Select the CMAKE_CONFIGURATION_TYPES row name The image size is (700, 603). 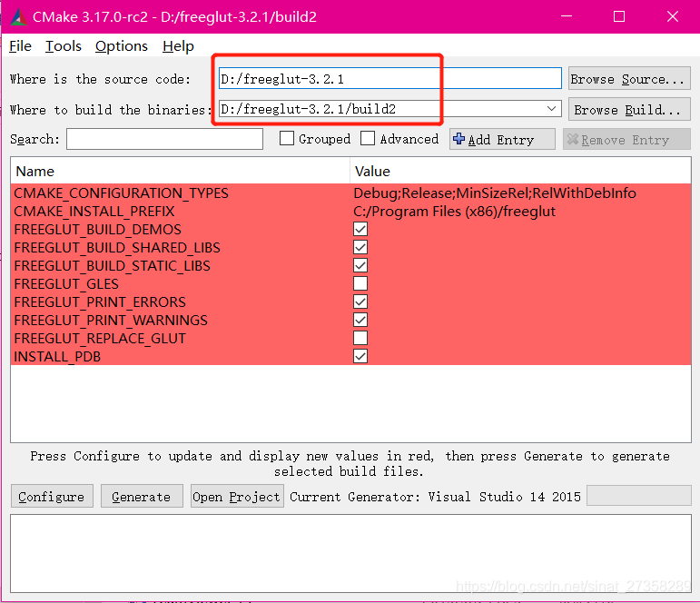[x=121, y=193]
